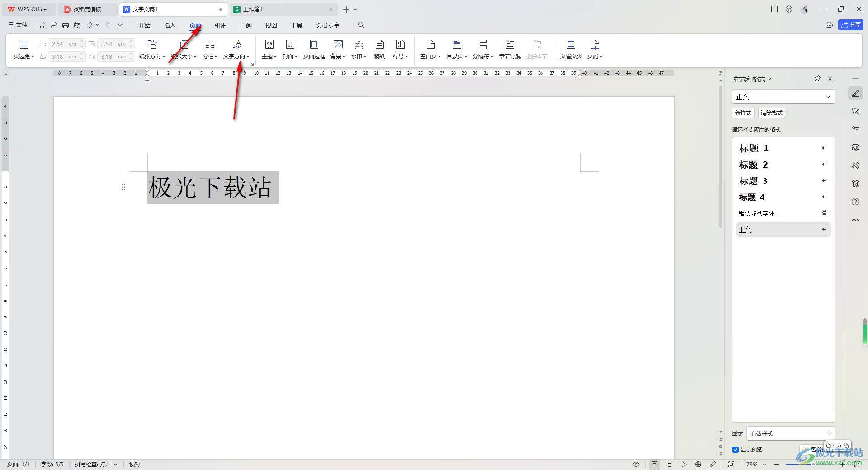The height and width of the screenshot is (470, 868).
Task: Expand the 有效样式 display dropdown
Action: 830,433
